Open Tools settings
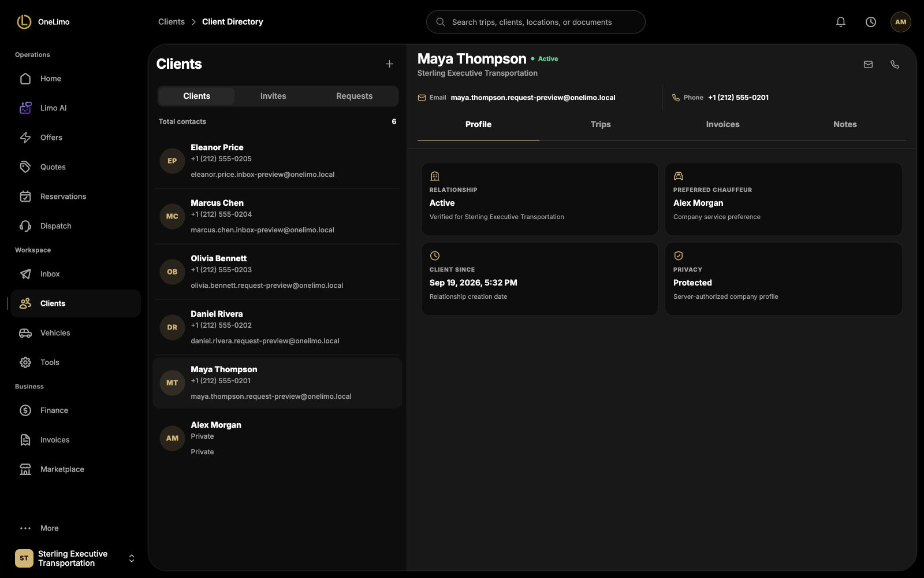Image resolution: width=924 pixels, height=578 pixels. tap(76, 362)
